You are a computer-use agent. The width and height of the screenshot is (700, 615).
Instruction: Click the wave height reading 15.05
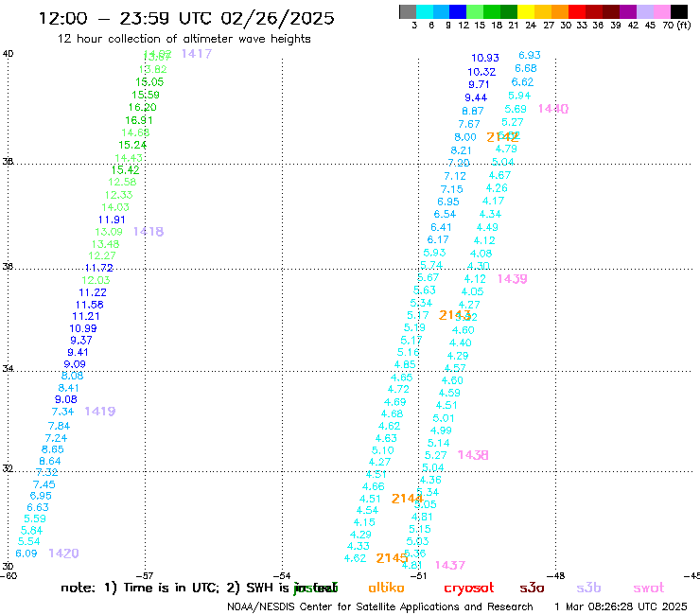[x=149, y=82]
